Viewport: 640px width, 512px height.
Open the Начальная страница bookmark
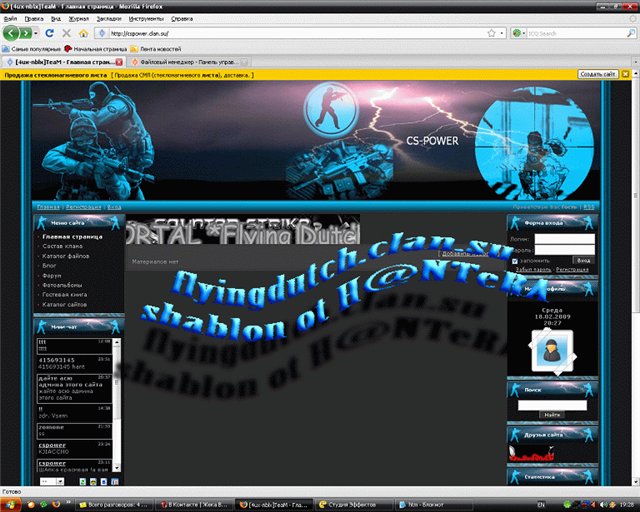coord(96,49)
